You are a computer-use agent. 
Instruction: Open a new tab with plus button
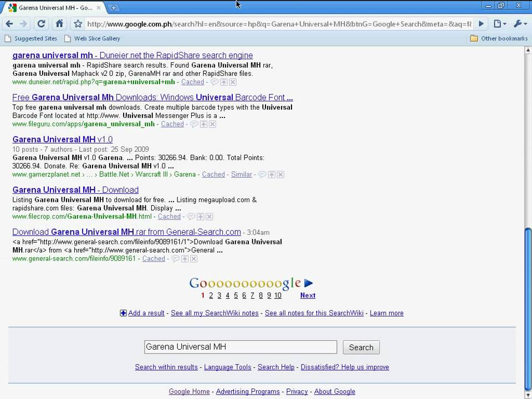pos(114,7)
